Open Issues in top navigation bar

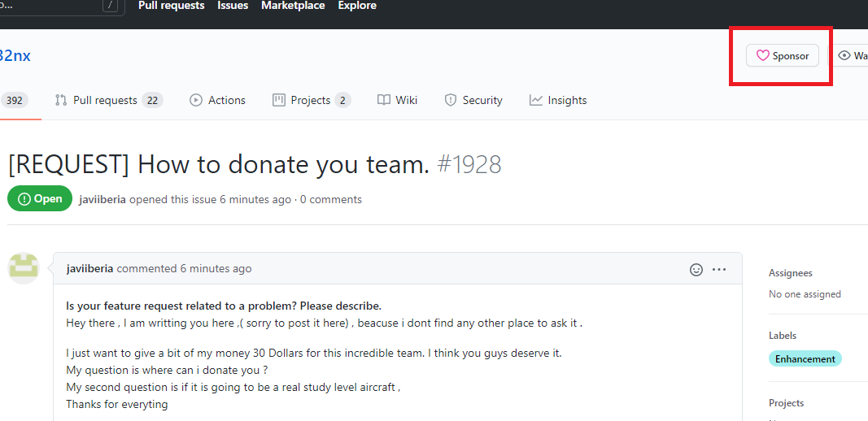tap(233, 6)
